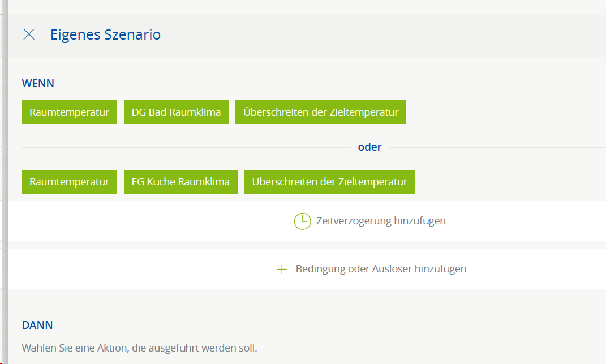
Task: Select Raumtemperatur chip in the DG Bad row
Action: (x=69, y=112)
